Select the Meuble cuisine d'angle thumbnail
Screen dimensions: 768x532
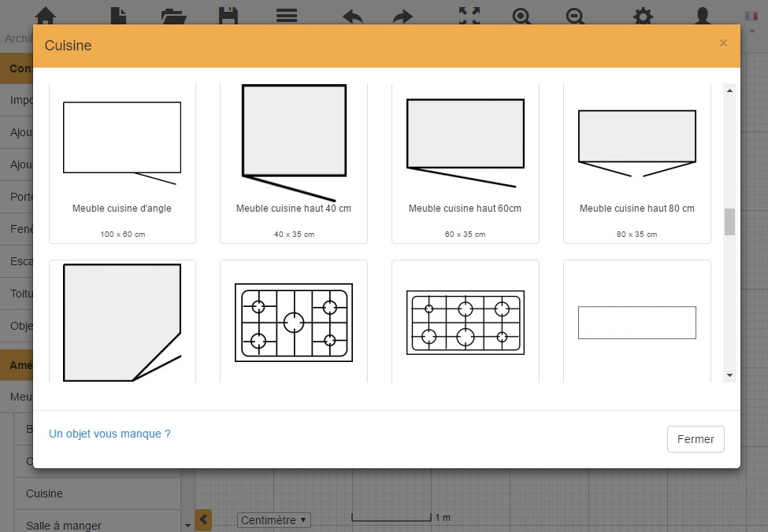point(122,161)
